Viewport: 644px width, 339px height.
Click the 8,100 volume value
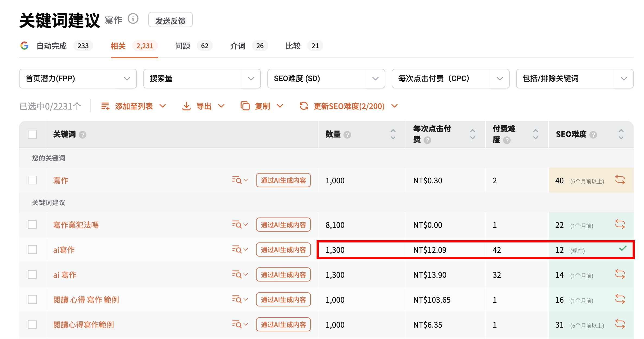click(335, 225)
